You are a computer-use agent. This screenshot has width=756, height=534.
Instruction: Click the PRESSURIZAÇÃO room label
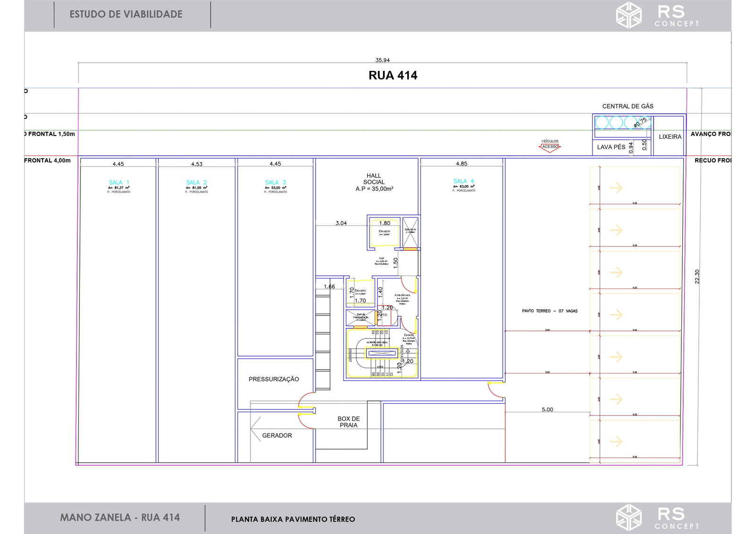274,379
